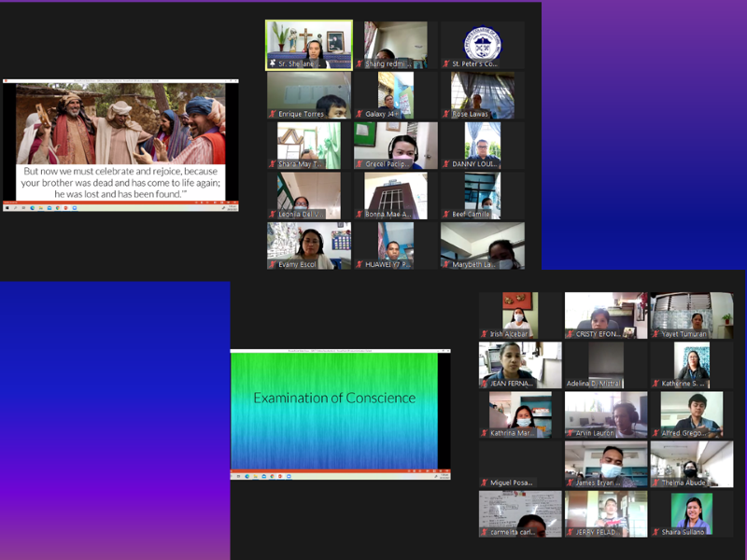Select Adelina D. Mistral's video tile
747x560 pixels.
click(x=606, y=361)
